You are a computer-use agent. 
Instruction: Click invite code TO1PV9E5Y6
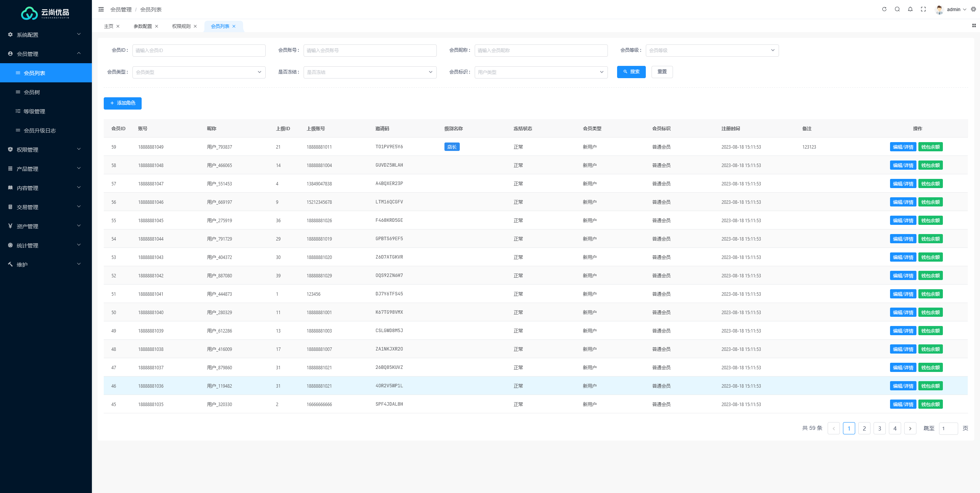click(x=389, y=147)
